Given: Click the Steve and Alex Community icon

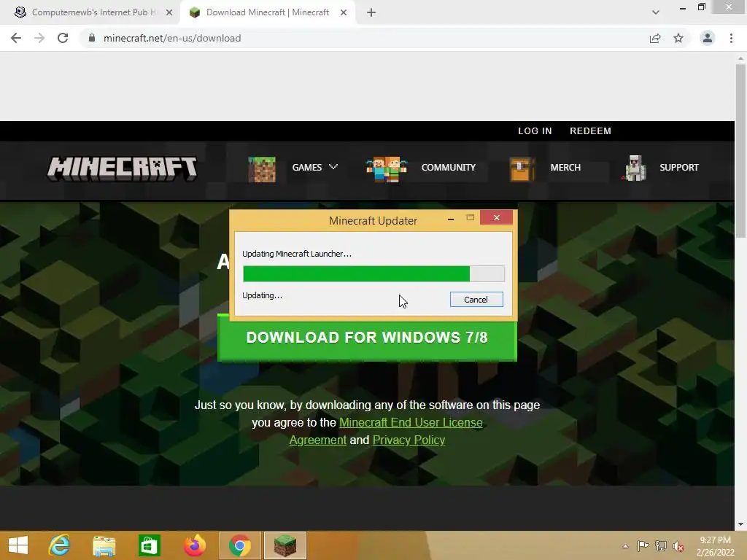Looking at the screenshot, I should click(387, 169).
